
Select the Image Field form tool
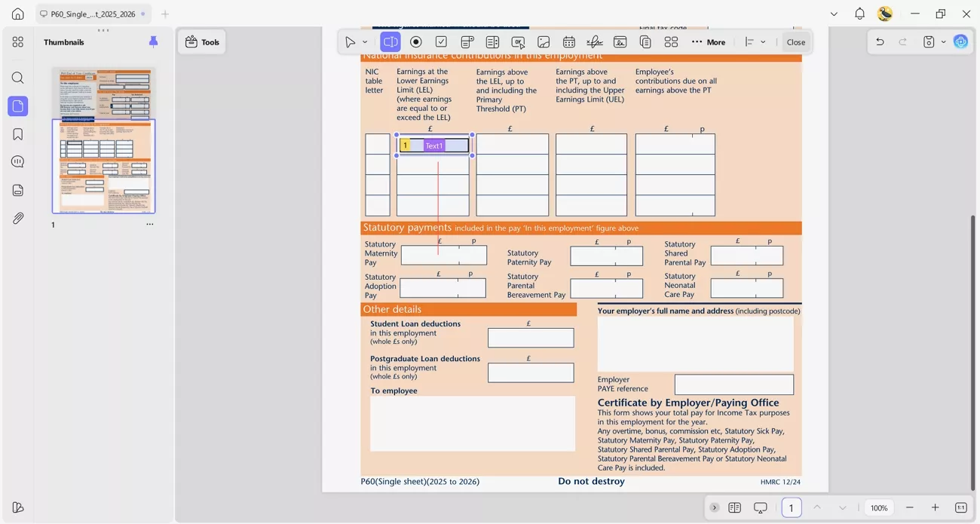pyautogui.click(x=544, y=41)
